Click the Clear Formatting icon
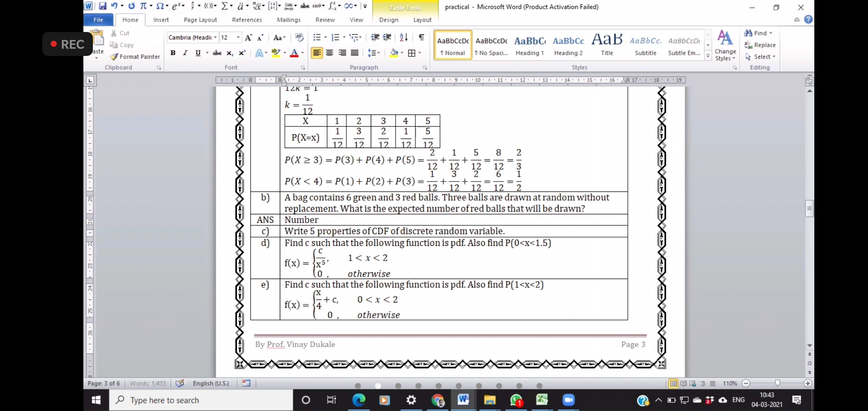The width and height of the screenshot is (868, 411). 299,37
